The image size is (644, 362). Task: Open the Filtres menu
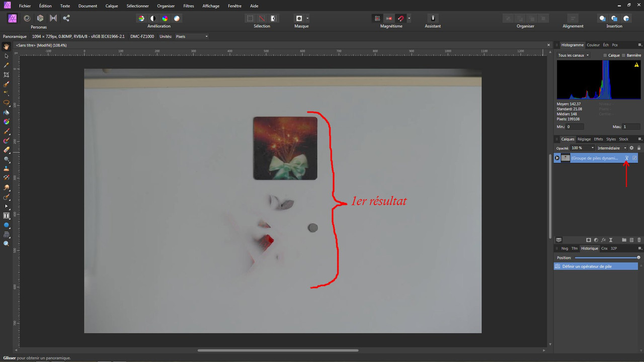[x=188, y=6]
